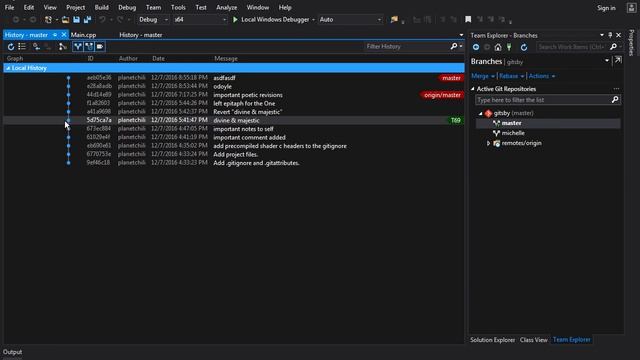Pop out the Branches page
Image resolution: width=640 pixels, height=360 pixels.
(618, 60)
